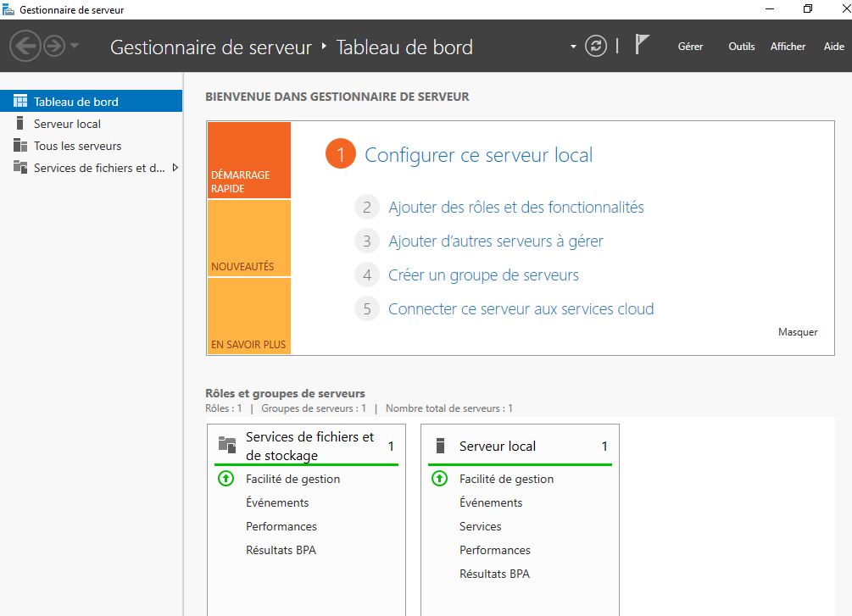Open Créer un groupe de serveurs
The width and height of the screenshot is (852, 616).
coord(483,275)
